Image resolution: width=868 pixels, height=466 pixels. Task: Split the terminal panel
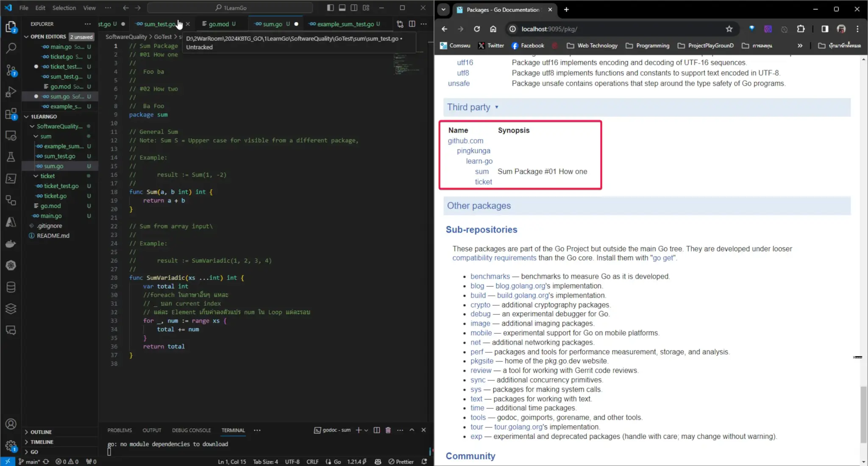(377, 430)
